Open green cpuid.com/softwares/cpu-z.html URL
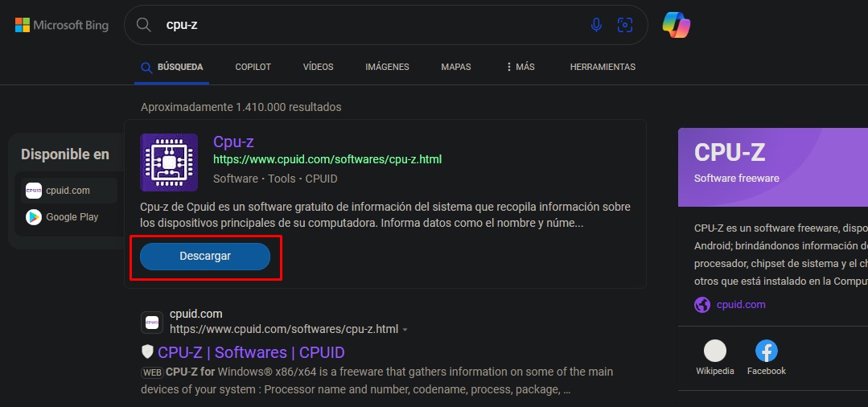The width and height of the screenshot is (868, 407). [x=327, y=160]
